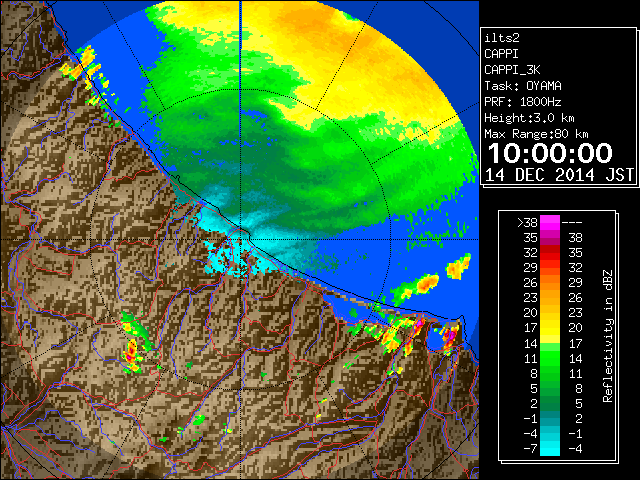Click the 'ilts2' label in info panel
Image resolution: width=640 pixels, height=480 pixels.
(502, 38)
